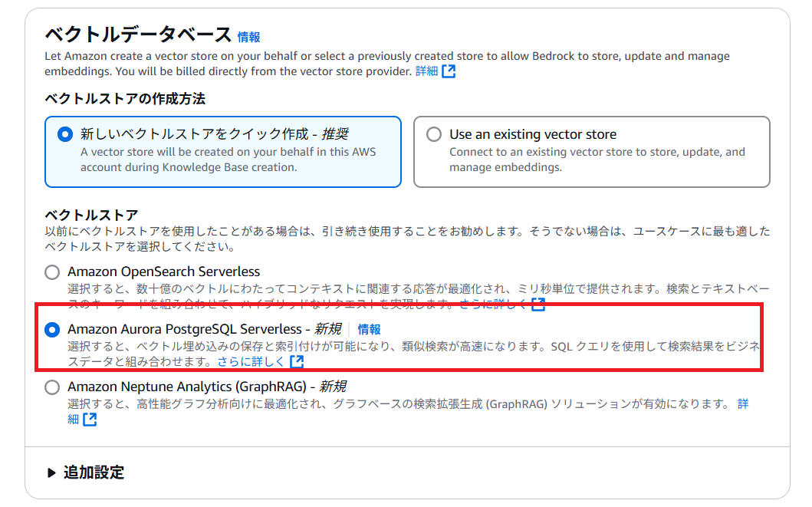This screenshot has width=812, height=507.
Task: Follow さらに詳しく link under OpenSearch Serverless
Action: 492,304
